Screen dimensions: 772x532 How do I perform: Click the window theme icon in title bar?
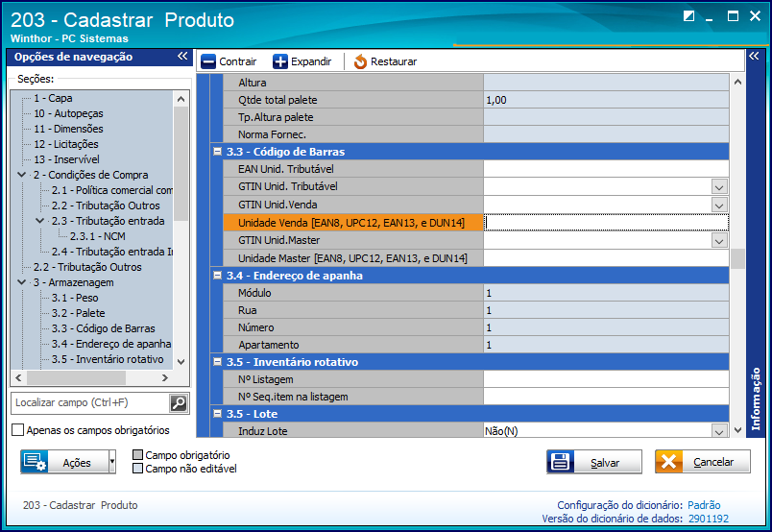point(688,16)
